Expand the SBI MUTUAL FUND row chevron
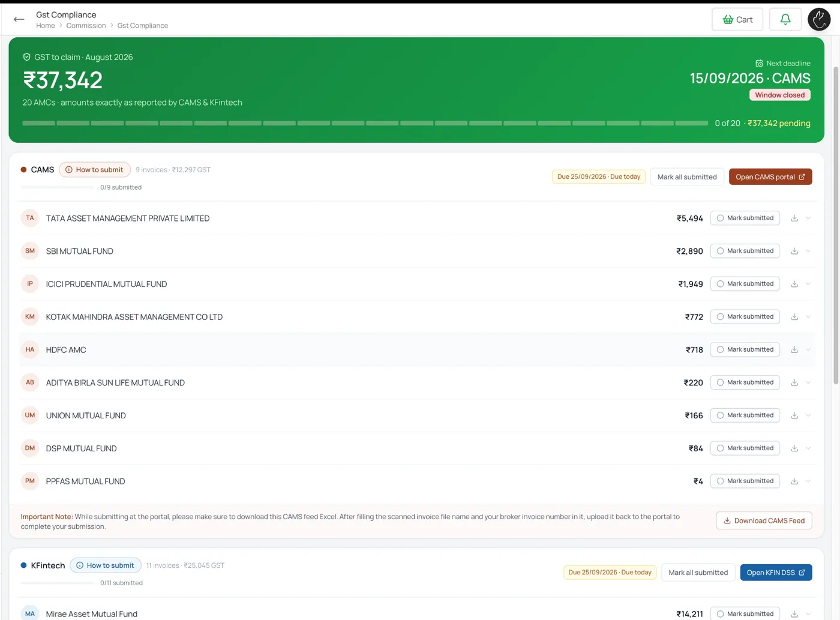The height and width of the screenshot is (620, 840). pyautogui.click(x=808, y=251)
